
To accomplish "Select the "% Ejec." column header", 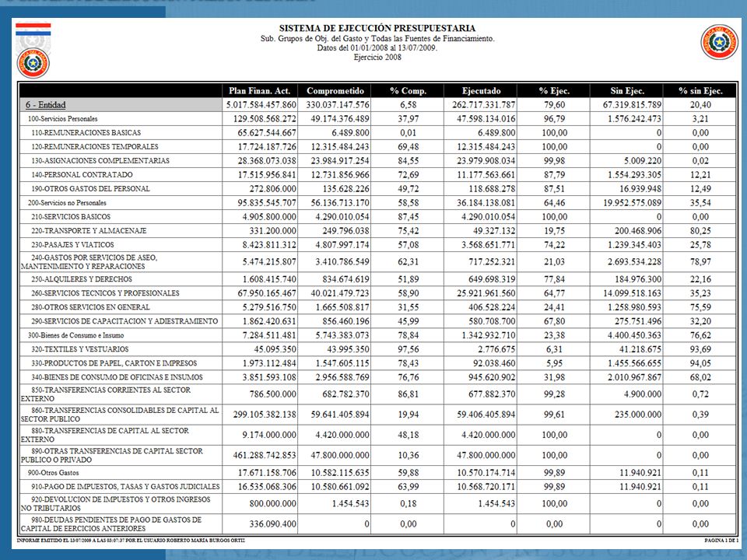I will tap(554, 91).
